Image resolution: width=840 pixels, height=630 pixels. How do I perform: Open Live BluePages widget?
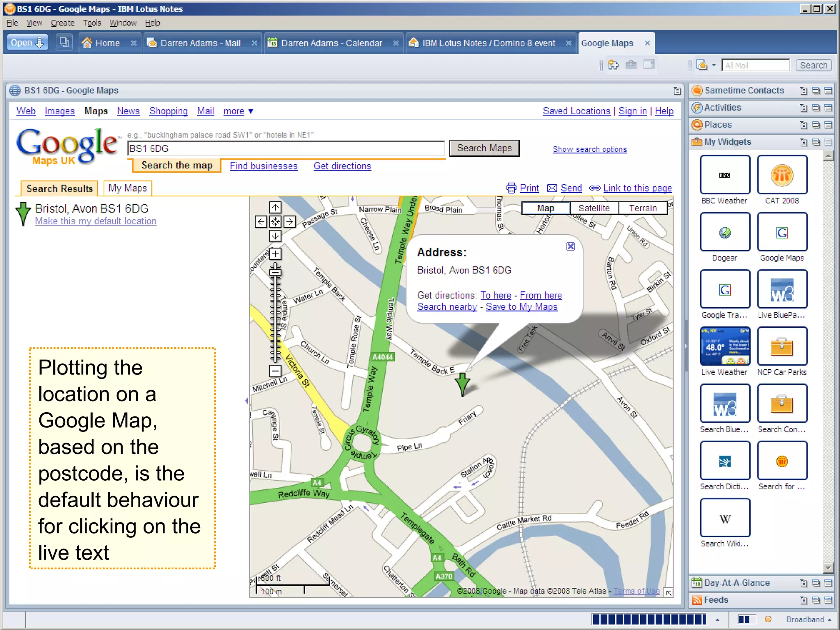pyautogui.click(x=782, y=289)
